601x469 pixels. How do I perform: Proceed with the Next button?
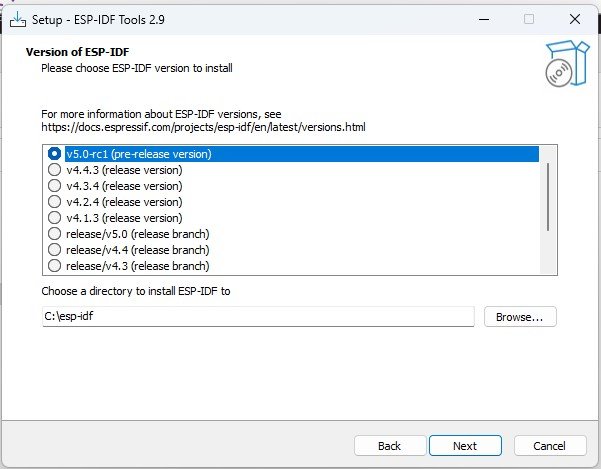(x=465, y=446)
